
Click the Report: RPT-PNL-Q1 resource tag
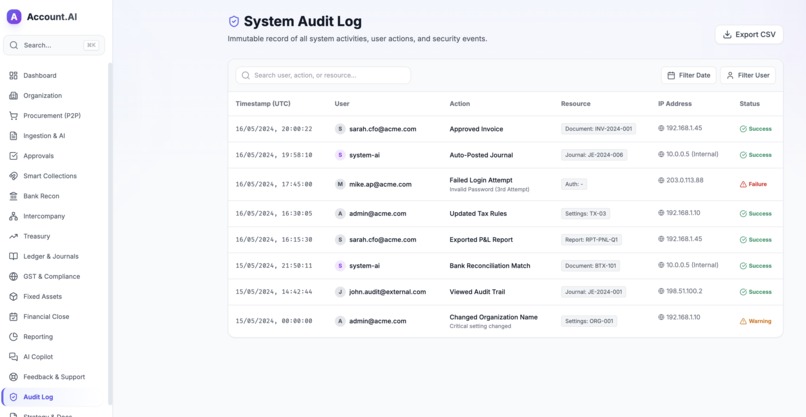[591, 240]
